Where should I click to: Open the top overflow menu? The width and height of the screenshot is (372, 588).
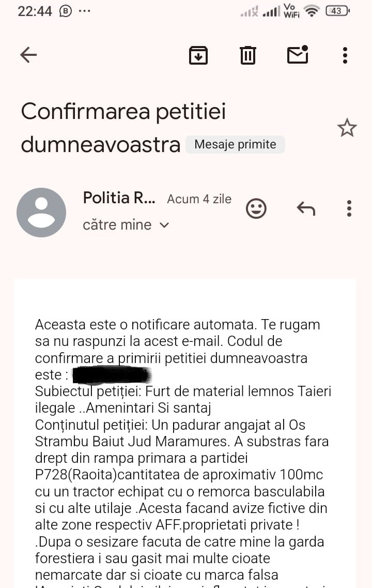point(345,55)
